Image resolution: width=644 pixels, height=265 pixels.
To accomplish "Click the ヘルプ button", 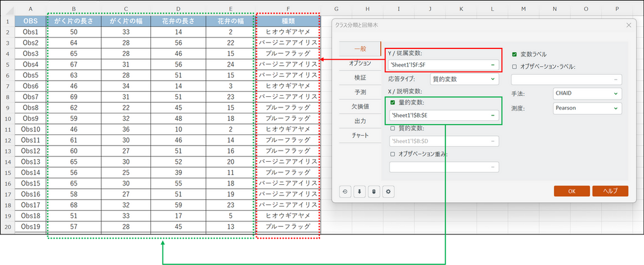I will tap(610, 191).
